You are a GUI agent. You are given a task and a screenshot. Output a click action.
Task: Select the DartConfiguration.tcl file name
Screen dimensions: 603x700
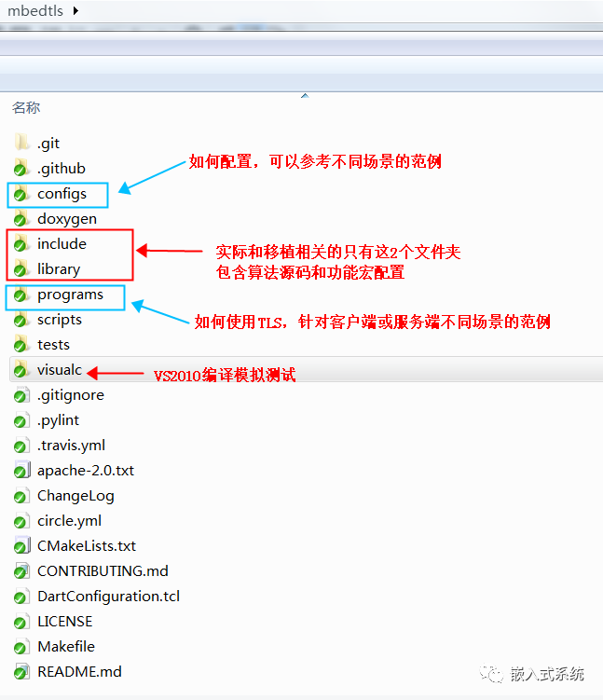[x=108, y=597]
